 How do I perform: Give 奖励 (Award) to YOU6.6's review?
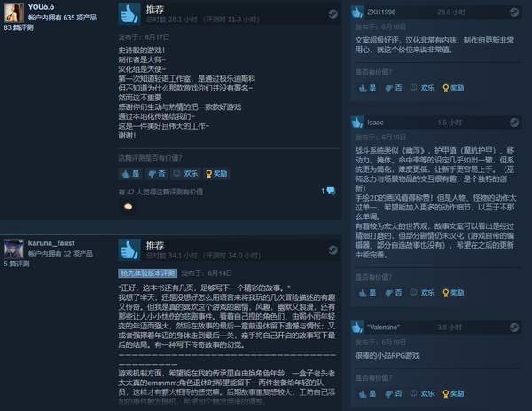[216, 174]
